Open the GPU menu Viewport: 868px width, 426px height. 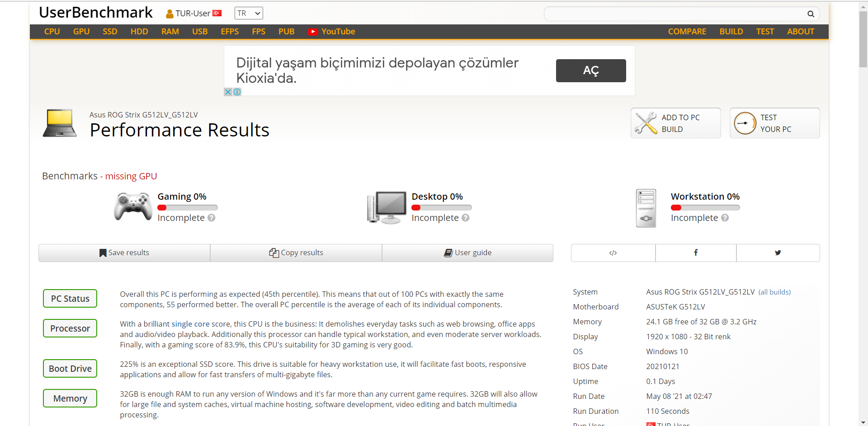[x=81, y=32]
